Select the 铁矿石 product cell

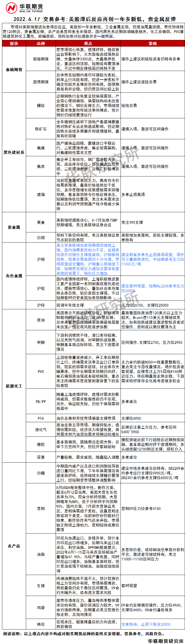[41, 129]
